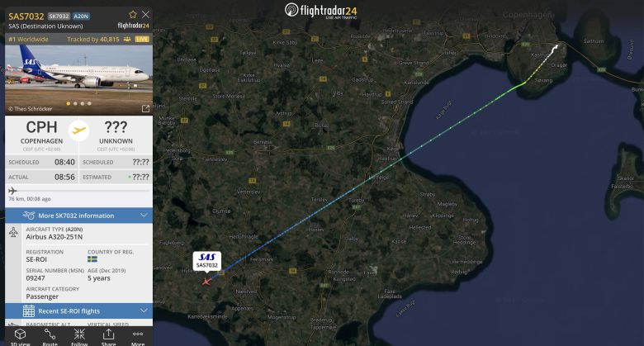Click the flight progress bar
Screen dimensions: 644x346
79,191
